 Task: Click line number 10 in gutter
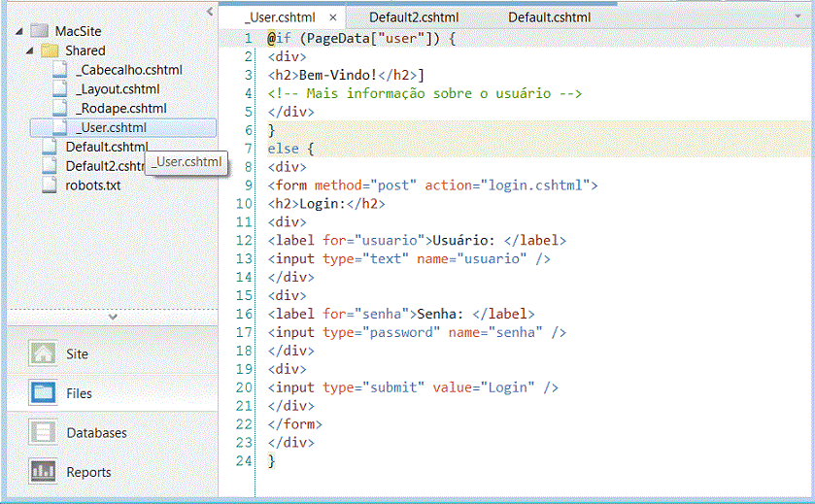coord(244,204)
